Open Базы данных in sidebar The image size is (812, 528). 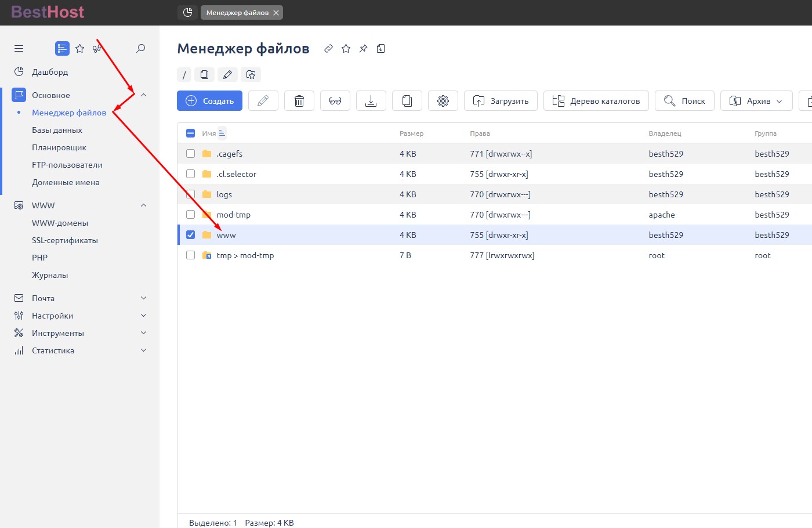tap(57, 130)
